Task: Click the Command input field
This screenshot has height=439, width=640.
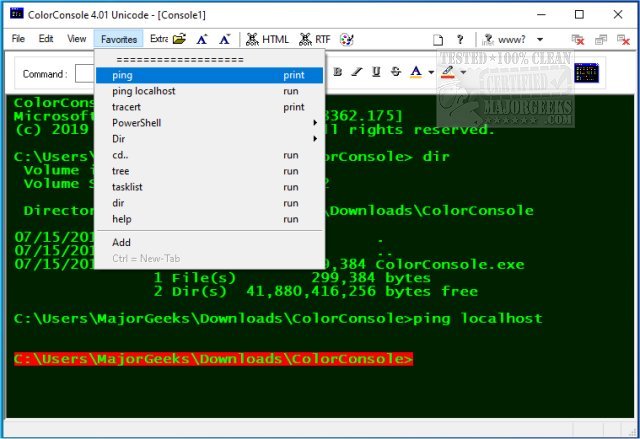Action: pos(84,73)
